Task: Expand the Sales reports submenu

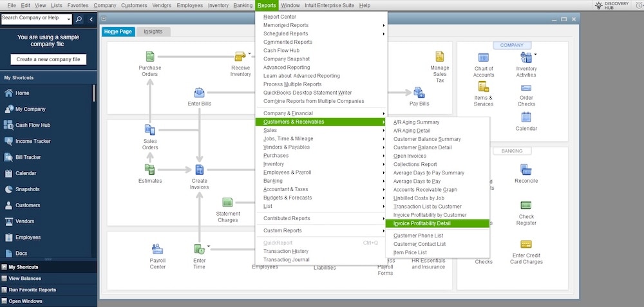Action: coord(321,130)
